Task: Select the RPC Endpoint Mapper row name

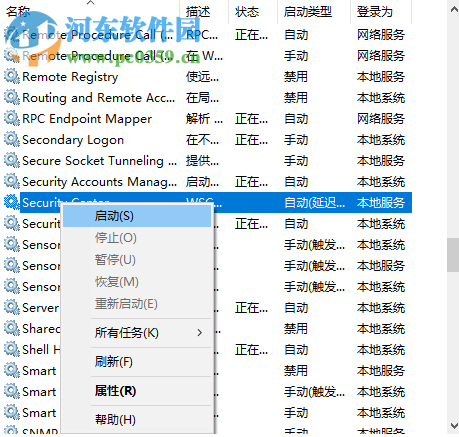Action: 87,119
